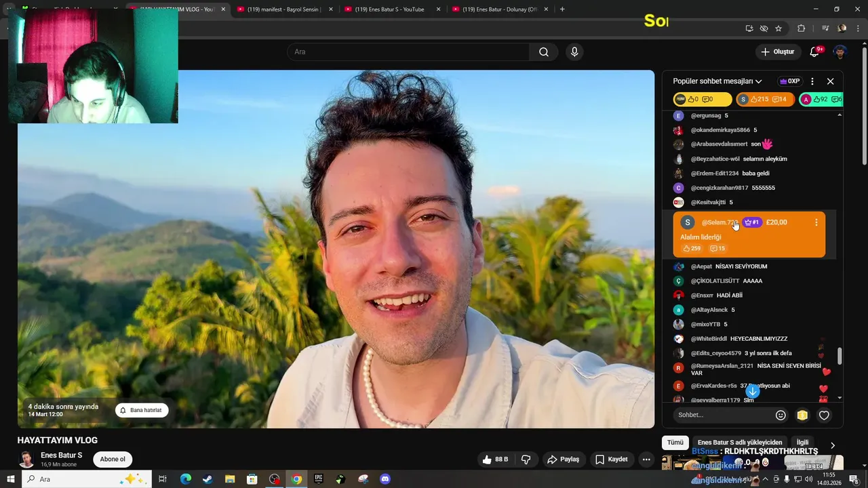Screen dimensions: 868x488
Task: Open Enes Batur S channel avatar
Action: click(x=26, y=460)
